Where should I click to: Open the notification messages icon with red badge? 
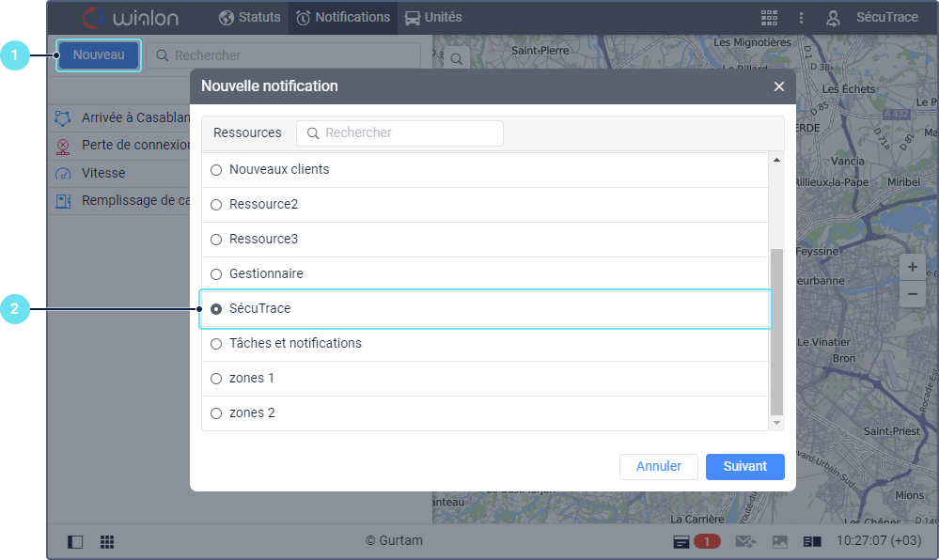point(696,542)
